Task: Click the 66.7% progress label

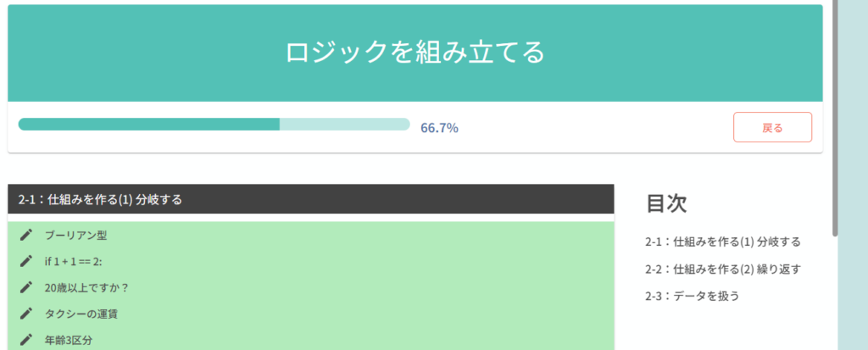Action: [x=439, y=128]
